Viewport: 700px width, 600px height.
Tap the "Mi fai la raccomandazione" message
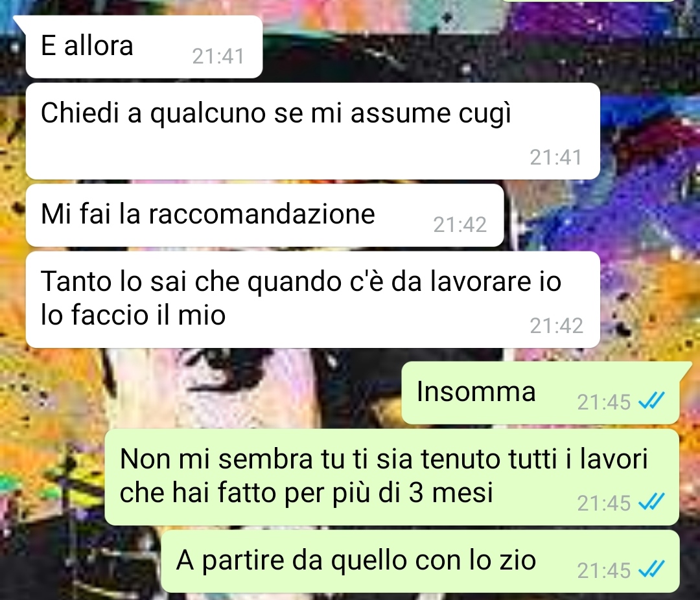click(x=264, y=215)
